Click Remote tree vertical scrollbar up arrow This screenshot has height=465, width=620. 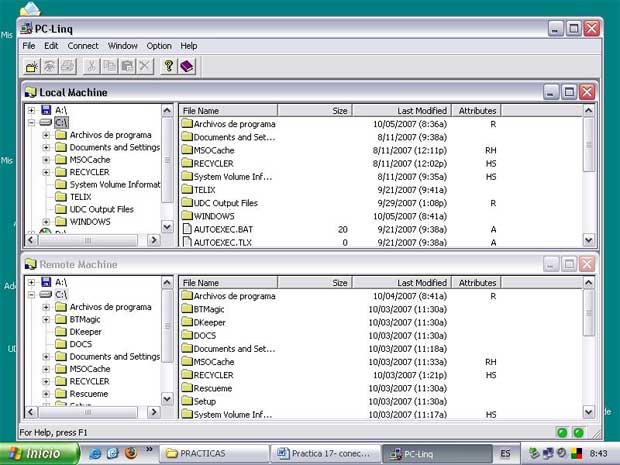click(x=167, y=282)
